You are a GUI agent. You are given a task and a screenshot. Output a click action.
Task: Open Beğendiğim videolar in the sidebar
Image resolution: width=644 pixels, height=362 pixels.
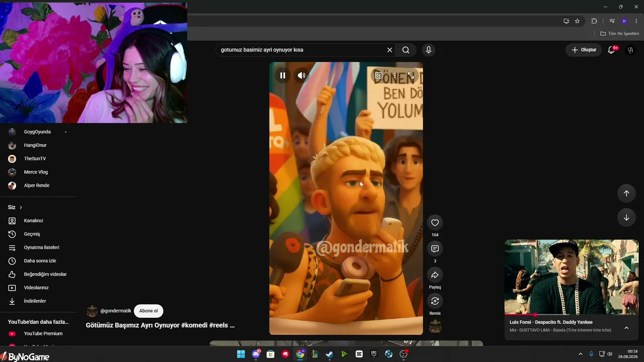click(45, 274)
